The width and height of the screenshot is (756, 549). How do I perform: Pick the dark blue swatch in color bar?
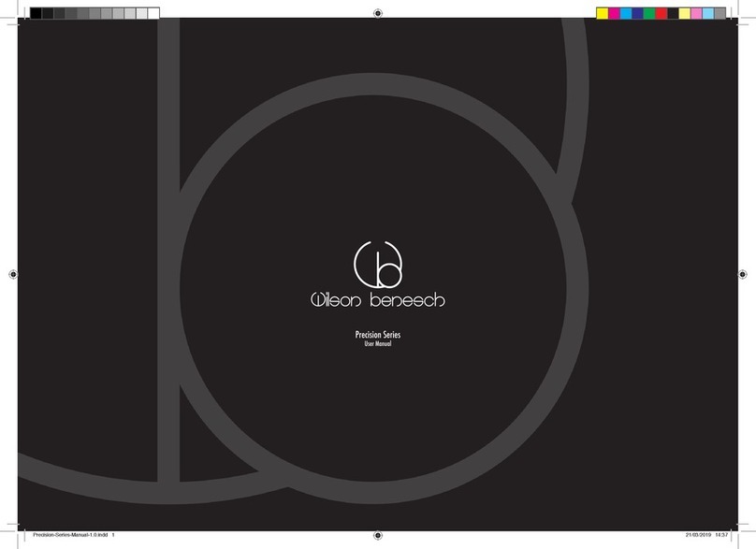coord(637,13)
